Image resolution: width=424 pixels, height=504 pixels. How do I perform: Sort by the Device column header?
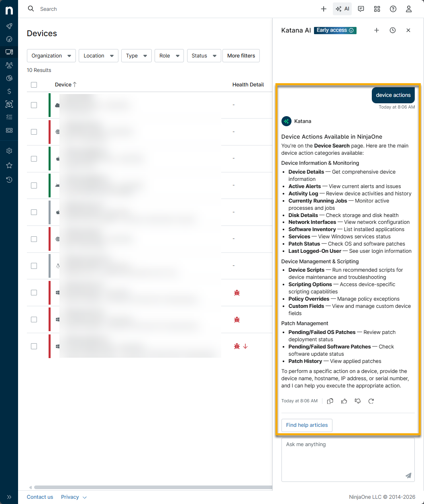click(65, 85)
